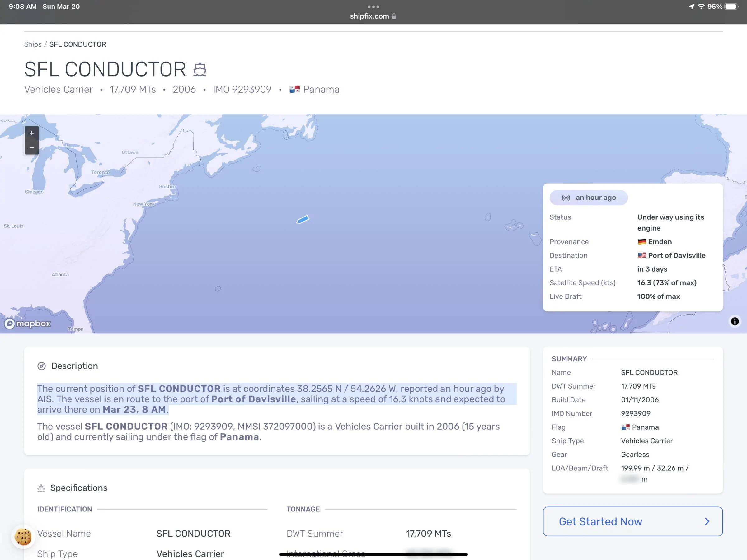Viewport: 747px width, 560px height.
Task: Select the SFL CONDUCTOR breadcrumb
Action: click(78, 44)
